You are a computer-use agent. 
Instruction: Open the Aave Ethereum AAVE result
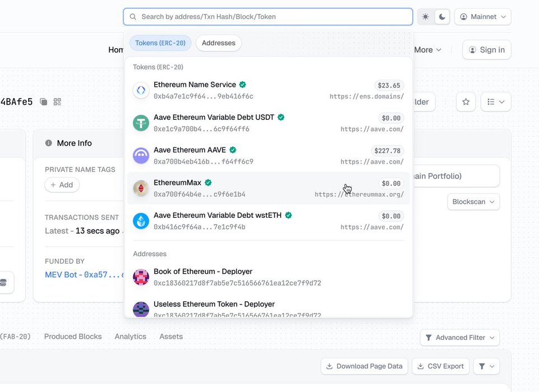pos(268,156)
